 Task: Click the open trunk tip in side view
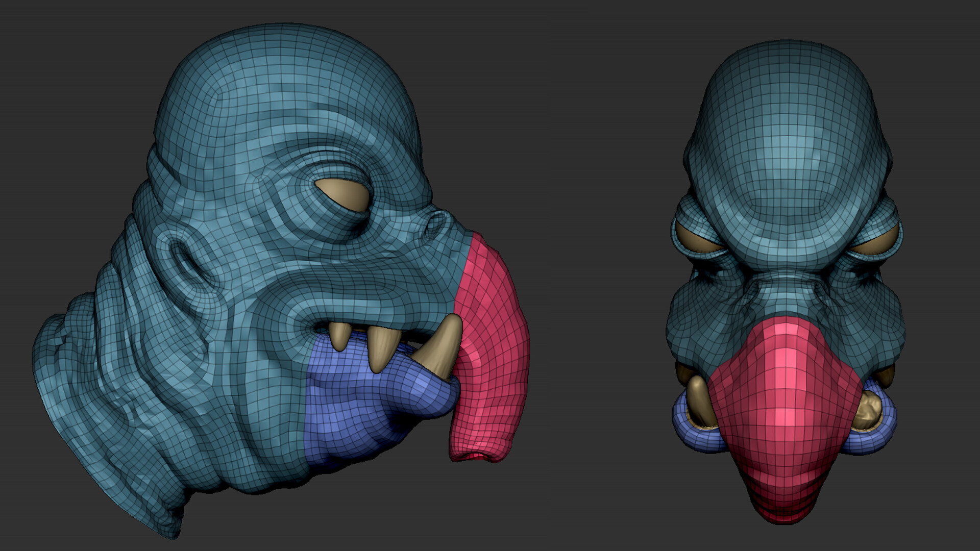click(477, 456)
